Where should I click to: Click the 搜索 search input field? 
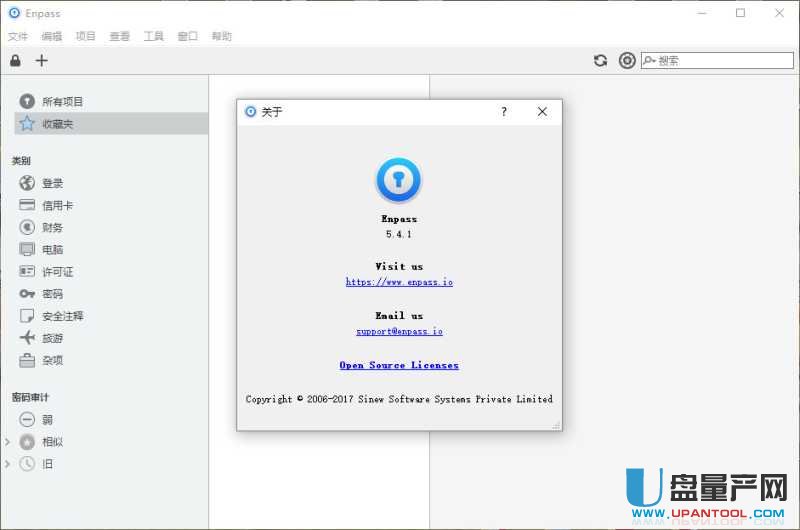coord(722,60)
